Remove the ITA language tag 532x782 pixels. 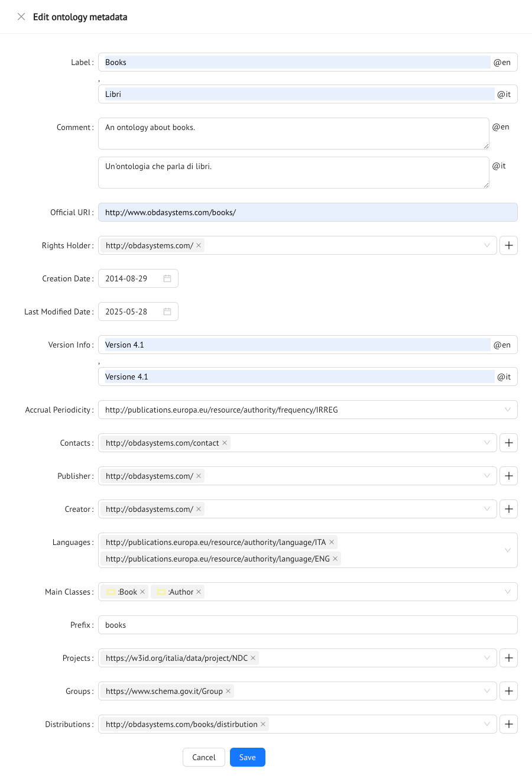(332, 541)
